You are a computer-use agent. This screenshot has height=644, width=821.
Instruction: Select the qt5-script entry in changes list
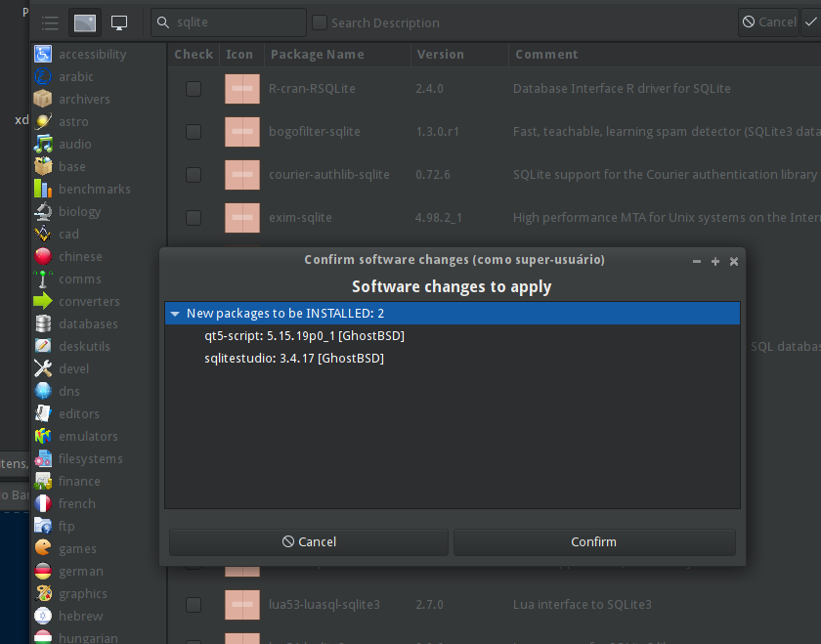click(x=304, y=336)
